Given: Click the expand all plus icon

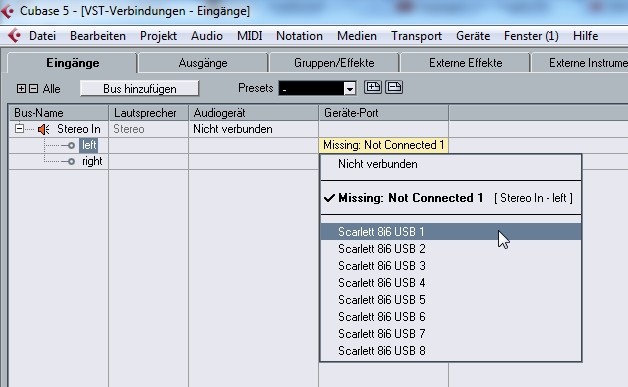Looking at the screenshot, I should pos(21,89).
